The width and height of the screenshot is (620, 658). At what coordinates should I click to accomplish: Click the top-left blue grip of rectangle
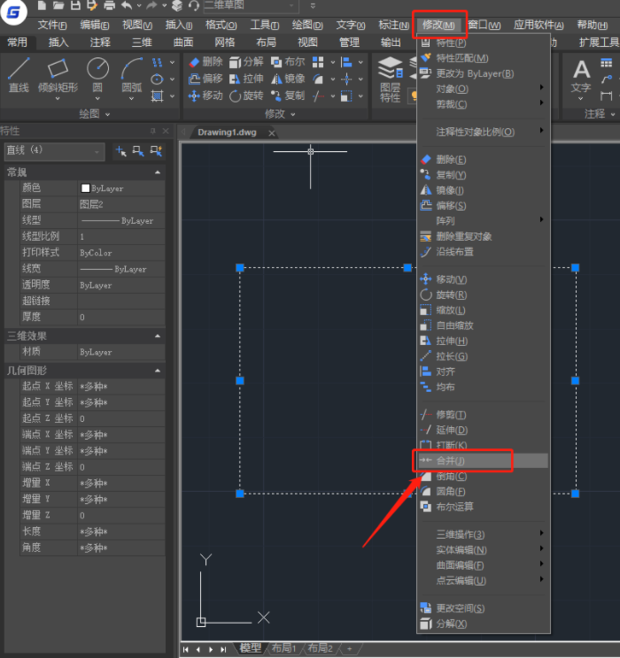(240, 268)
